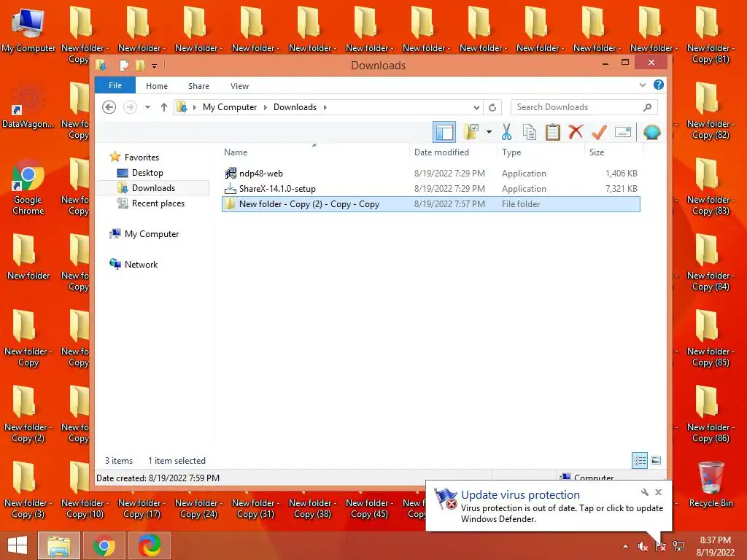This screenshot has height=560, width=747.
Task: Select New folder - Copy (2) - Copy - Copy
Action: click(430, 204)
